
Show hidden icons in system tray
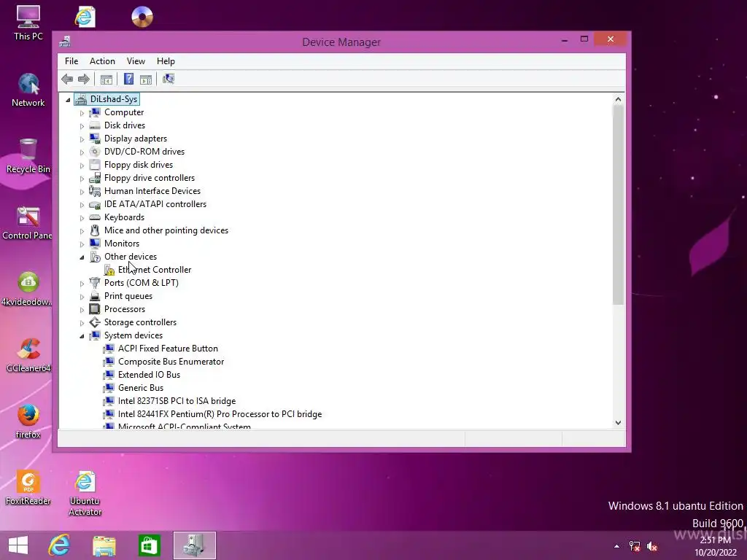click(x=616, y=546)
